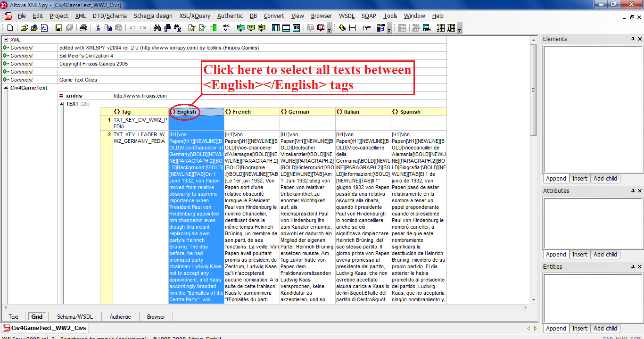The image size is (644, 339).
Task: Select the English column header
Action: [196, 112]
